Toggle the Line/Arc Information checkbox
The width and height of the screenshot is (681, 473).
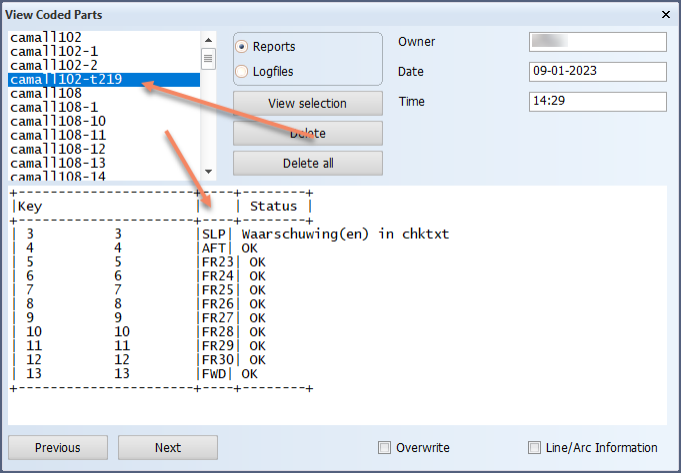point(534,448)
